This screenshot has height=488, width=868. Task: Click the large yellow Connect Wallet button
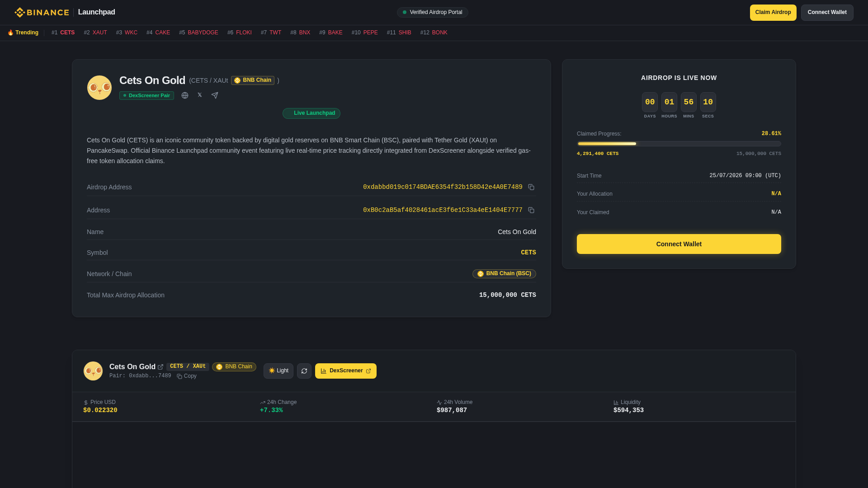pos(679,244)
